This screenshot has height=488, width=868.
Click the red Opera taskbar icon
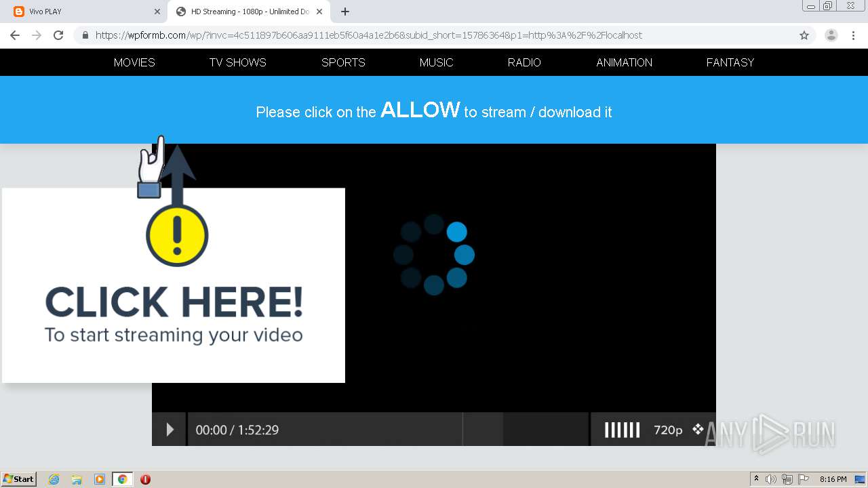[x=145, y=479]
